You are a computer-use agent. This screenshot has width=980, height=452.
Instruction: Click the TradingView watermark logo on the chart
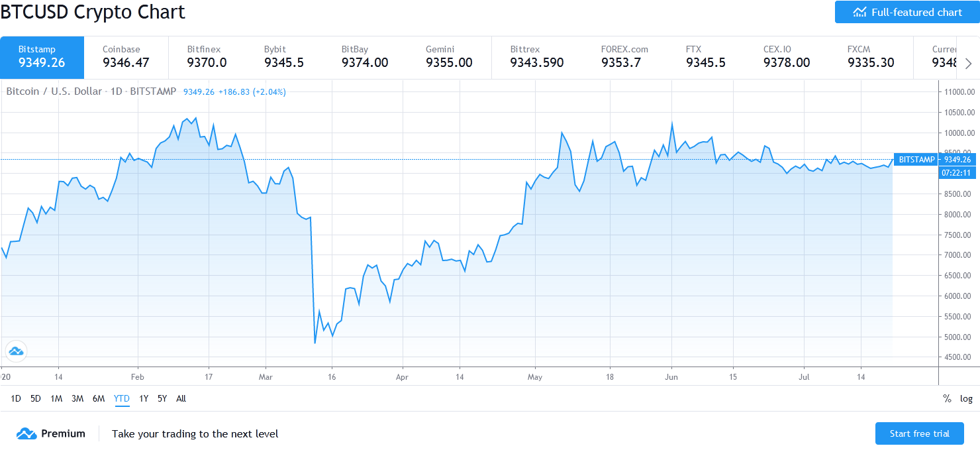pyautogui.click(x=15, y=351)
